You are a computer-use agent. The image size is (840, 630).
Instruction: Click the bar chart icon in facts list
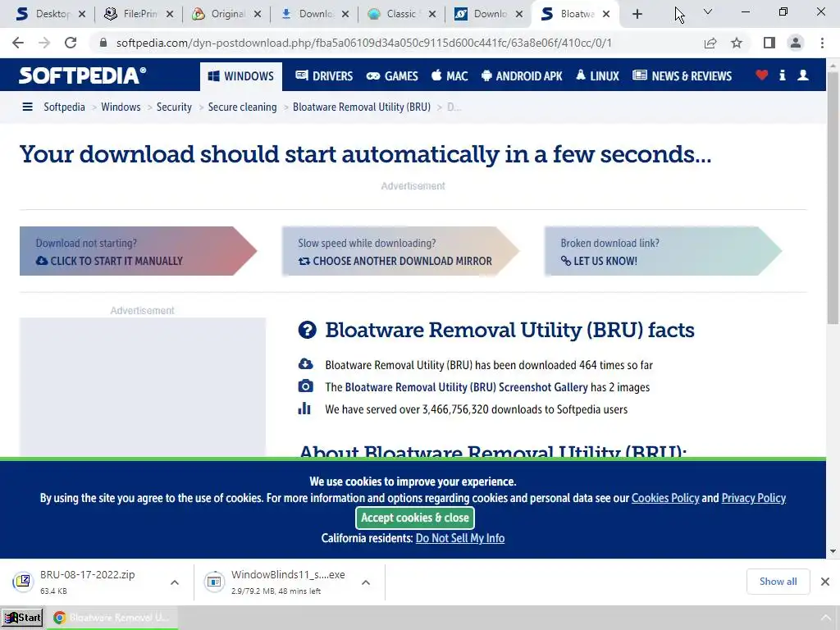[304, 409]
